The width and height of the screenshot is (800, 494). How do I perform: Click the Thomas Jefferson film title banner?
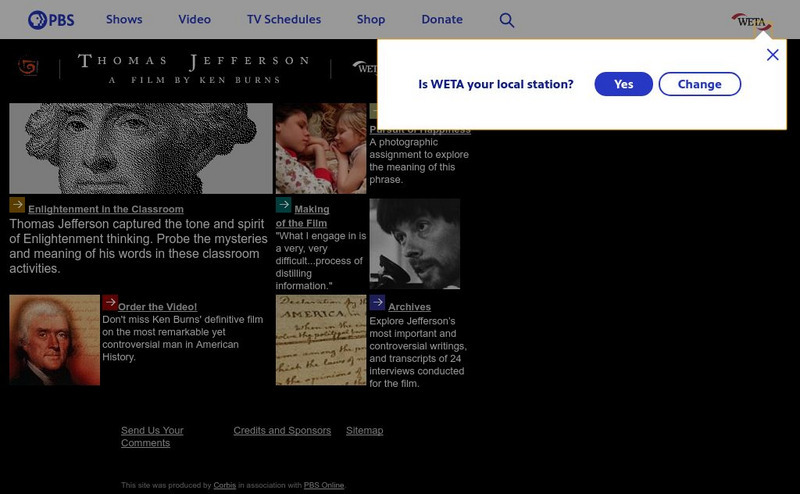click(194, 68)
